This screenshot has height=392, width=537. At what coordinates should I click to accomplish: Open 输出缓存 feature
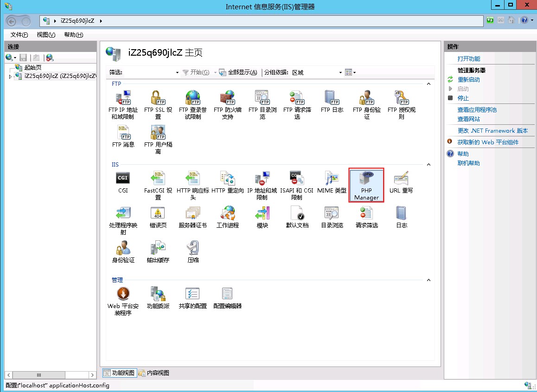[158, 252]
